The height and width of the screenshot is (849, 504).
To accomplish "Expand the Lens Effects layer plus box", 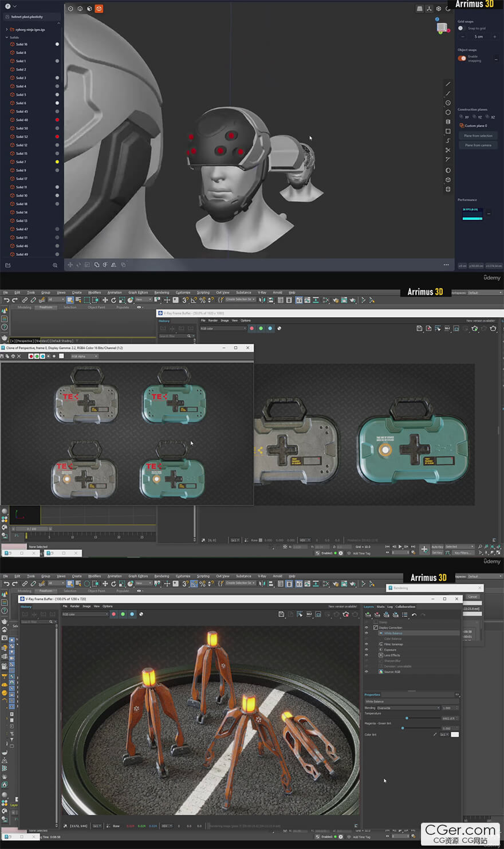I will [381, 655].
